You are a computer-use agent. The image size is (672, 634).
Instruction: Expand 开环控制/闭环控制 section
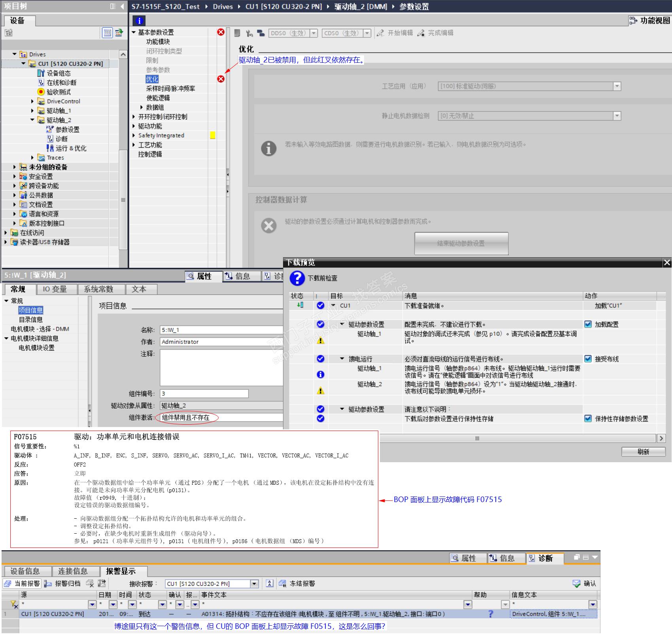134,117
